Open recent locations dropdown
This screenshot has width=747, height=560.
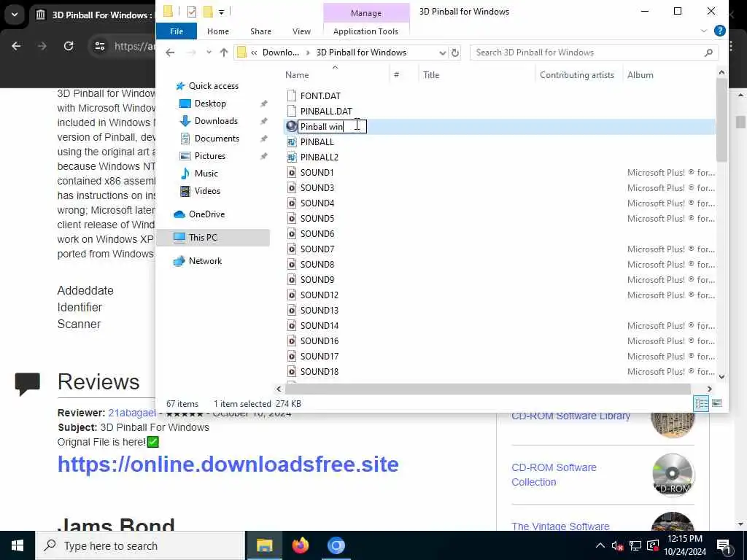pos(209,52)
